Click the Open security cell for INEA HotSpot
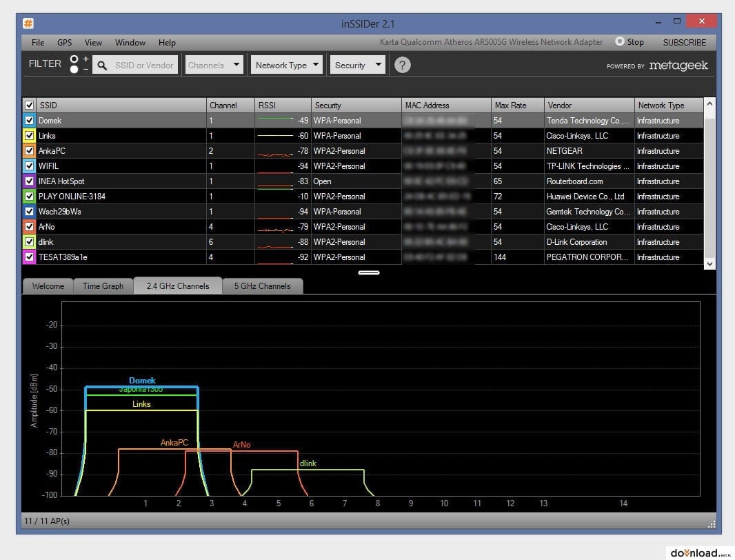This screenshot has width=735, height=560. click(356, 181)
